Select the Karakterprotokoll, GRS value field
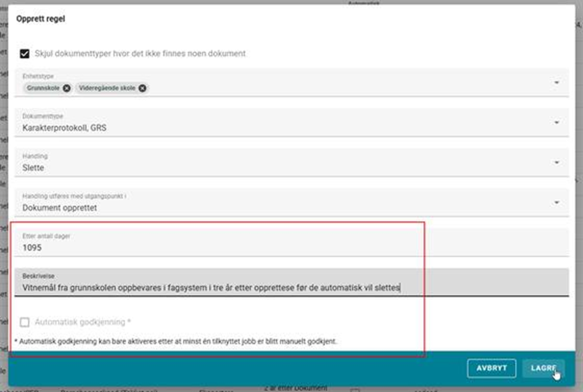583x392 pixels. [x=65, y=128]
